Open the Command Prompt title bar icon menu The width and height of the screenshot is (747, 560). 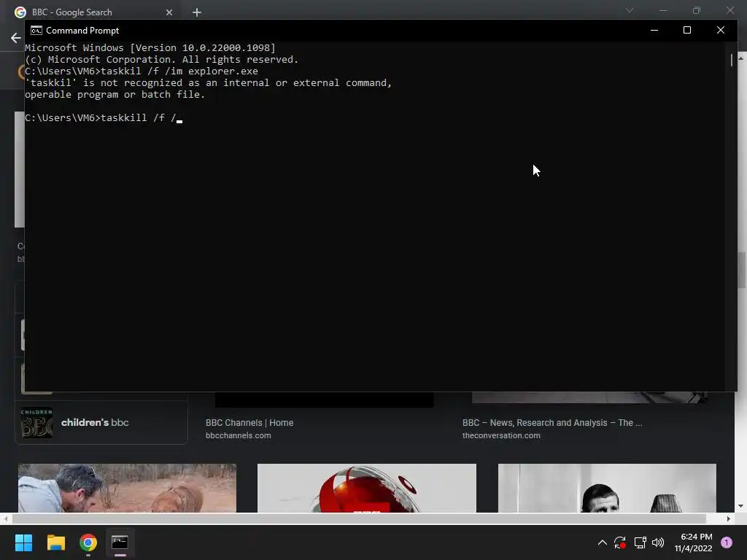coord(36,31)
